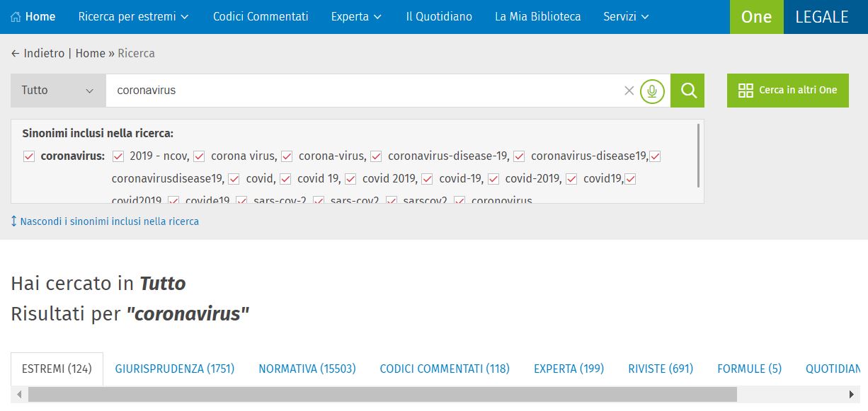This screenshot has width=868, height=411.
Task: Expand the Ricerca per estremi menu
Action: click(x=134, y=16)
